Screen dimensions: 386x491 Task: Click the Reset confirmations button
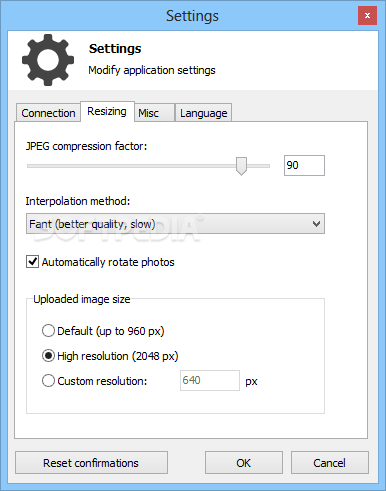[91, 463]
